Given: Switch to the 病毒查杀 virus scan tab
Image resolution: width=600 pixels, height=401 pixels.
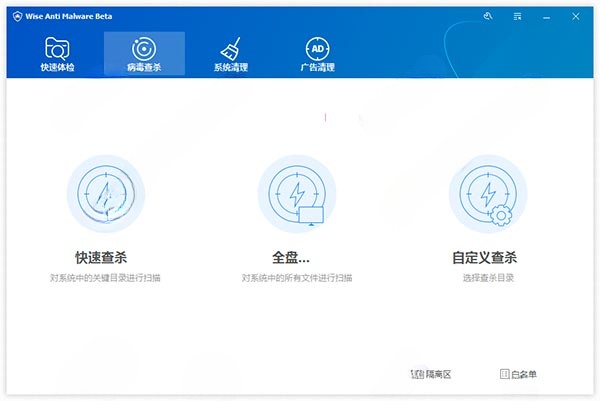Looking at the screenshot, I should 144,54.
